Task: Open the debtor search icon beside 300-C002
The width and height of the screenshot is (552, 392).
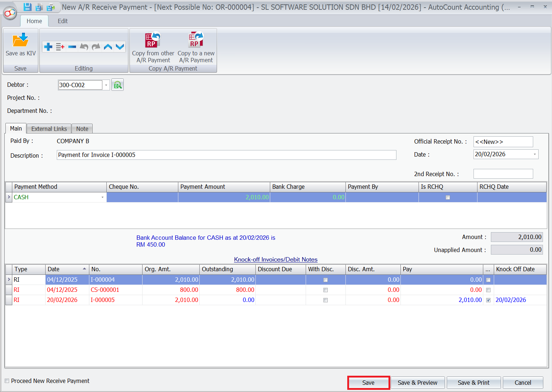Action: pyautogui.click(x=118, y=85)
